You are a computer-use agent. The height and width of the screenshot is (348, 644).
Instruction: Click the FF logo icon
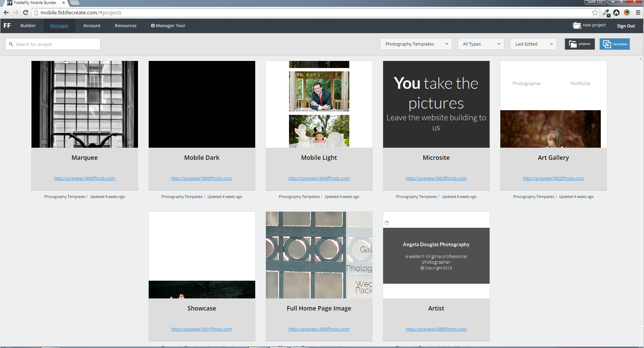(7, 25)
